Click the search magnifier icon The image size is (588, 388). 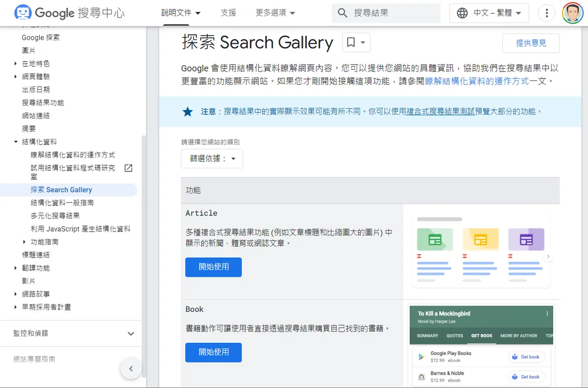click(343, 13)
